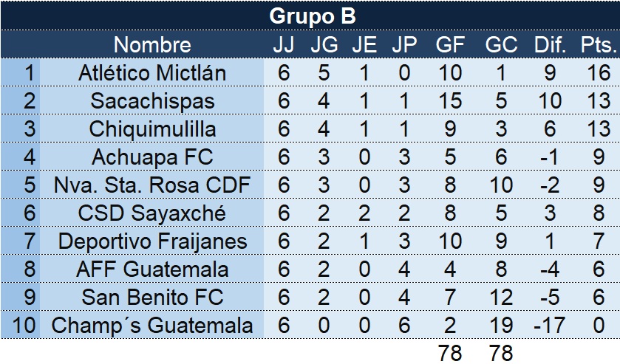Select the AFF Guatemala team cell
Viewport: 620px width, 364px height.
pos(152,269)
